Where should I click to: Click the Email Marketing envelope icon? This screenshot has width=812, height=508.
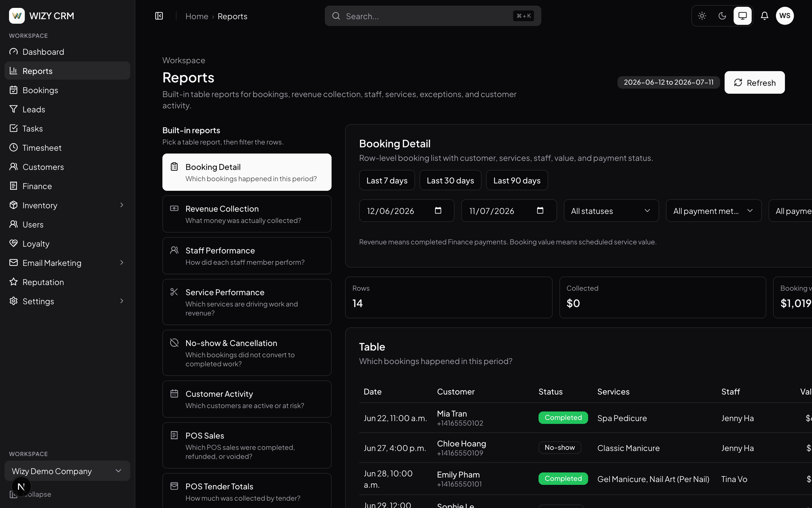click(14, 262)
